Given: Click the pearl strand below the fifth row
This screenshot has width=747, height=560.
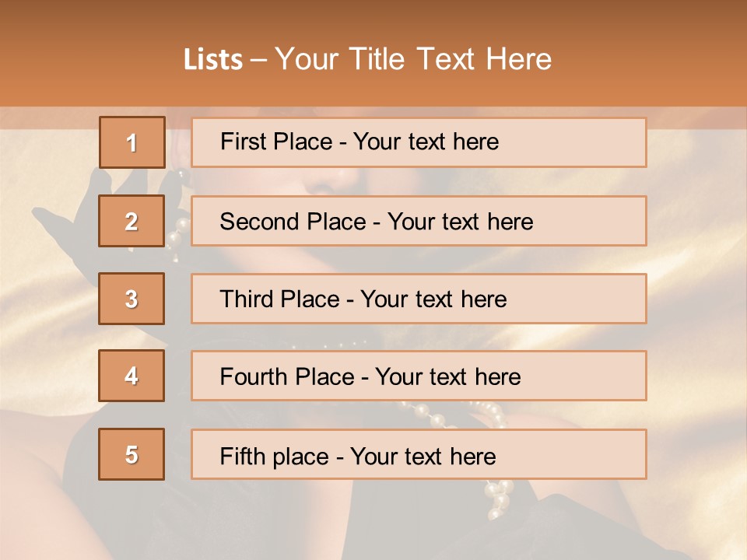Looking at the screenshot, I should (x=499, y=497).
